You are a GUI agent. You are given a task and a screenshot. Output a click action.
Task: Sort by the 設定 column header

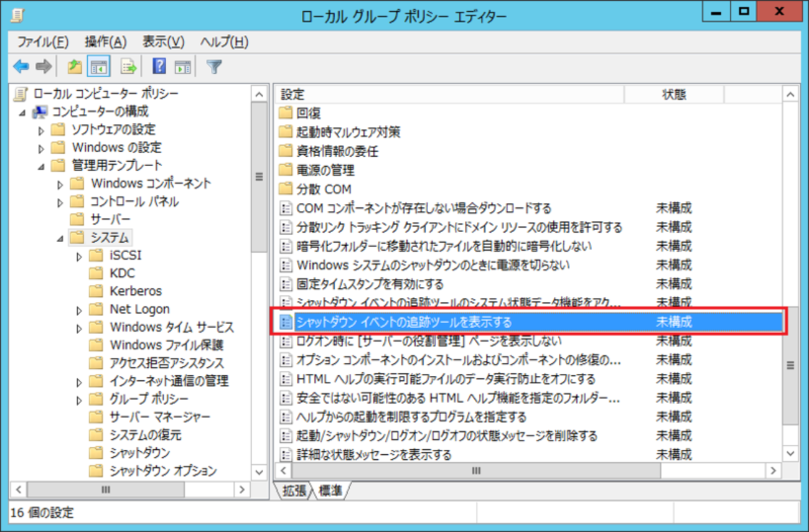tap(449, 95)
